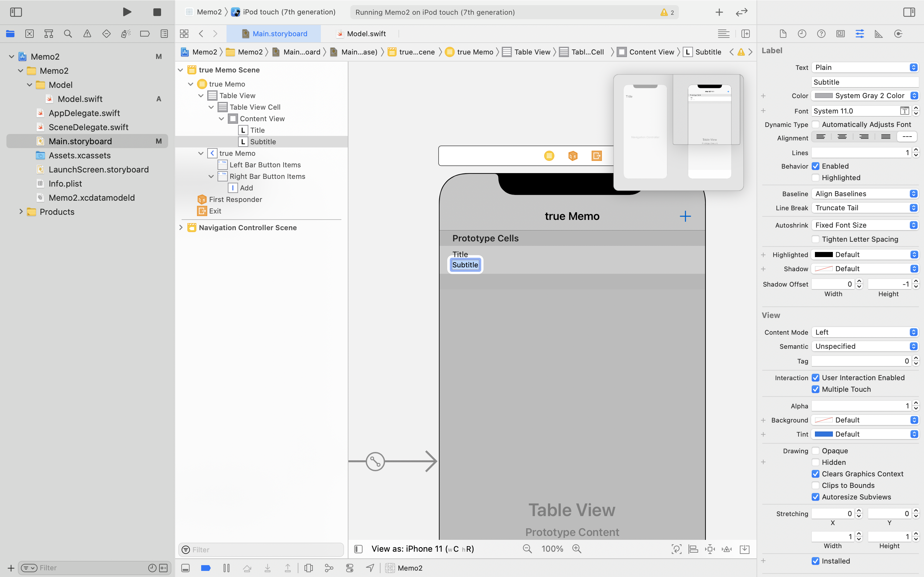Screen dimensions: 924x577
Task: Click the Add New Constraints icon
Action: click(710, 549)
